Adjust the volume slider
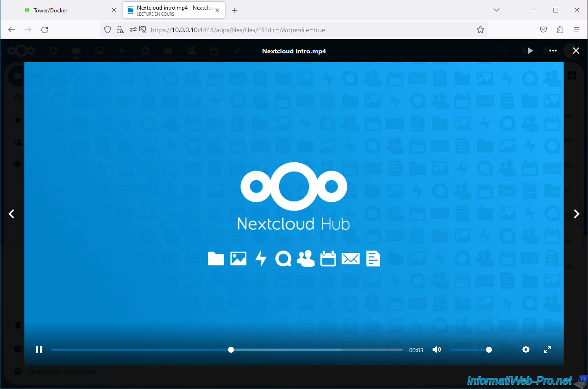The image size is (588, 389). tap(470, 350)
